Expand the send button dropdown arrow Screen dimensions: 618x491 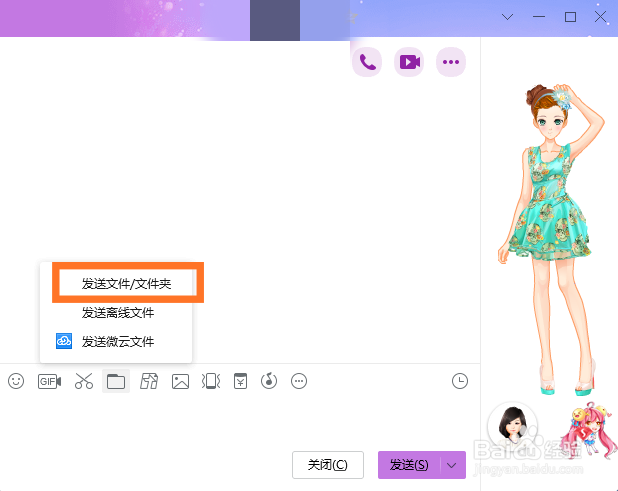pos(452,465)
